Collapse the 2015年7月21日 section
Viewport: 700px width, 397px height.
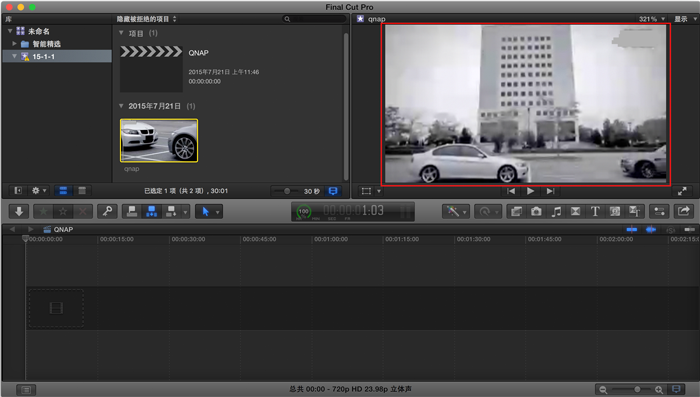pos(121,106)
